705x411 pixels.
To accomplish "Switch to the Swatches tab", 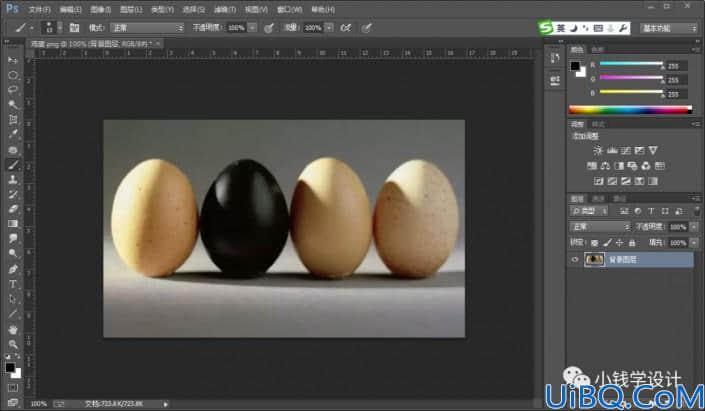I will point(597,49).
